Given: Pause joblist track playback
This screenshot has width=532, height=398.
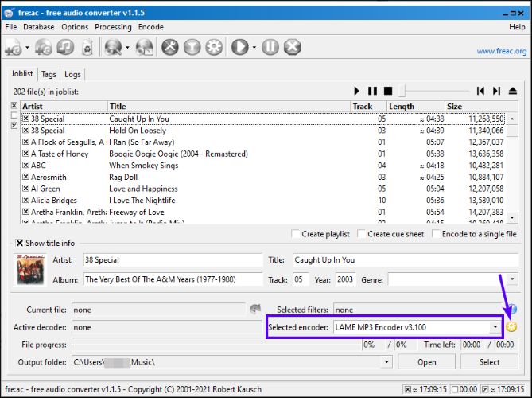Looking at the screenshot, I should 372,91.
